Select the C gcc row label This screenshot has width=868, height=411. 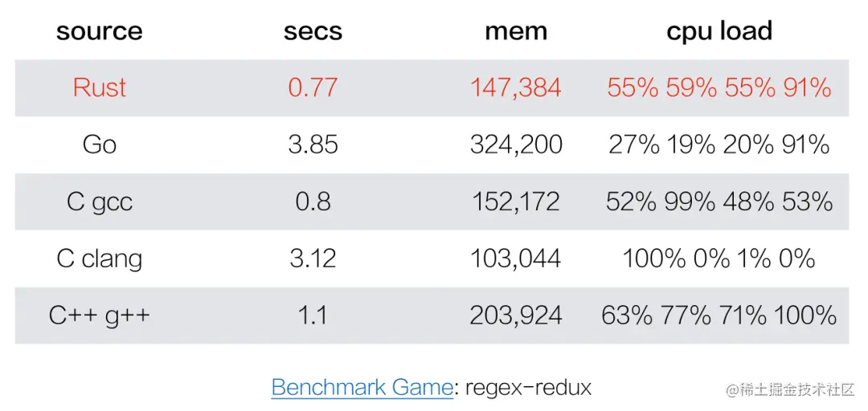click(100, 202)
